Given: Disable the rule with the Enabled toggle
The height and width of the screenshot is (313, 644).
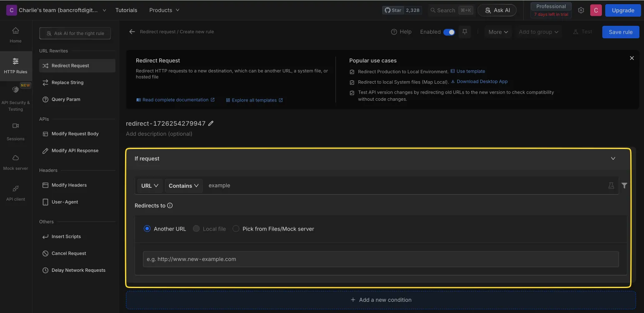Looking at the screenshot, I should (450, 32).
